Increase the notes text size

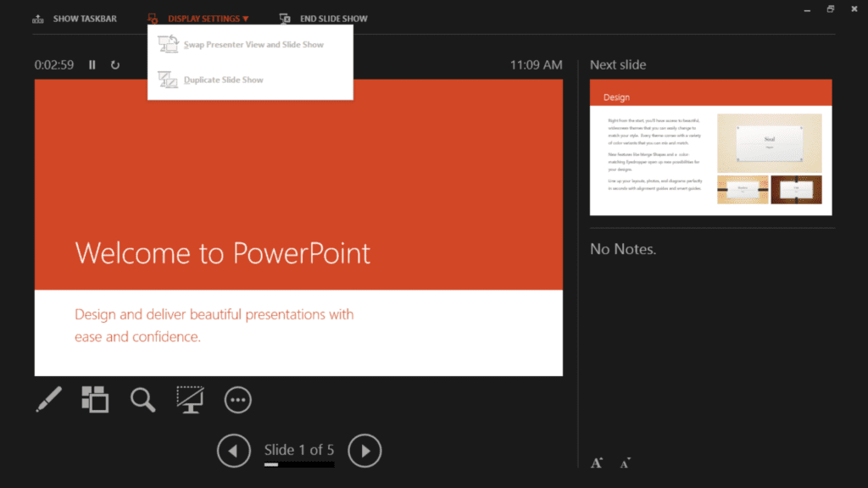[596, 463]
